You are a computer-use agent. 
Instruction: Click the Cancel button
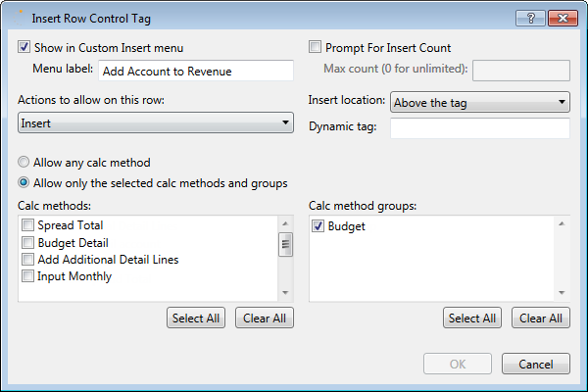(536, 364)
